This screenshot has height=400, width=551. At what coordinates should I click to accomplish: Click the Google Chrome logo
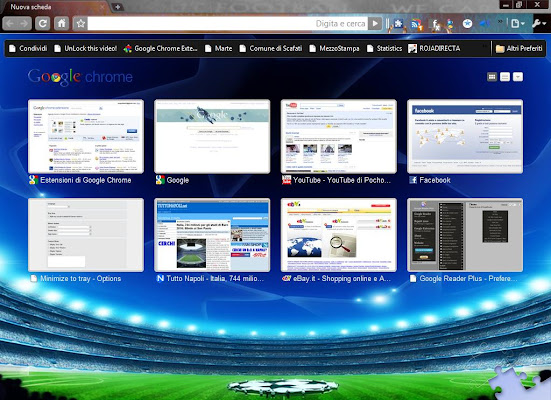pos(80,77)
